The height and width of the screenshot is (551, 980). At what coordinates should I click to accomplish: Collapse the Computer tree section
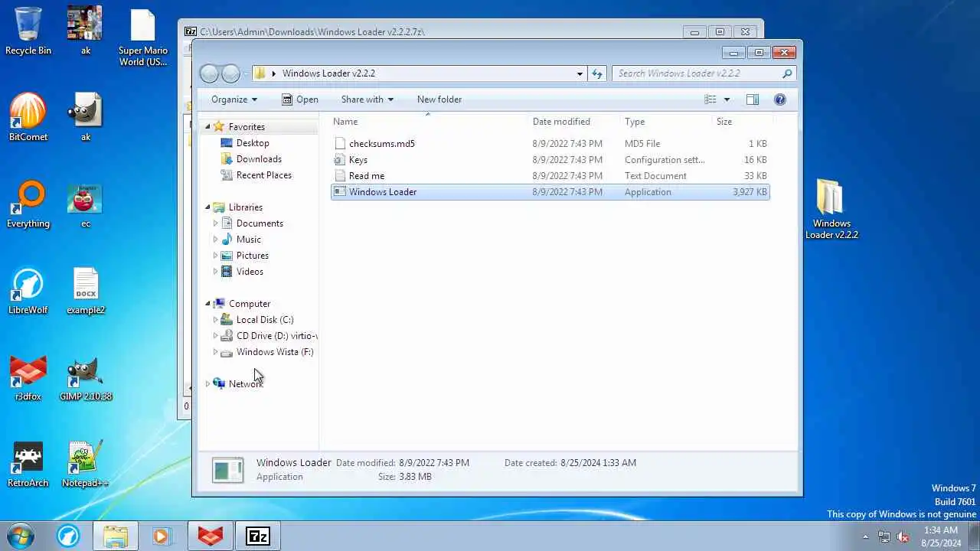[x=207, y=304]
